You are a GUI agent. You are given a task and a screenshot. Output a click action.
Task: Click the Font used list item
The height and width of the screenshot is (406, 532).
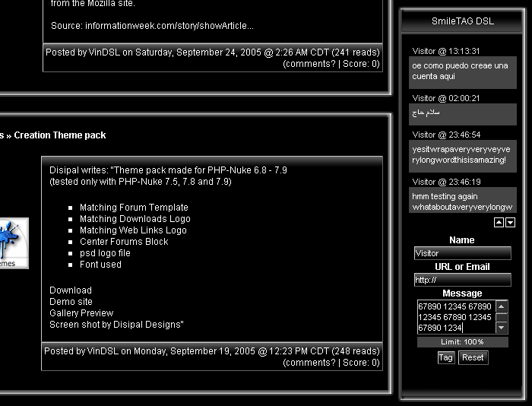tap(100, 265)
